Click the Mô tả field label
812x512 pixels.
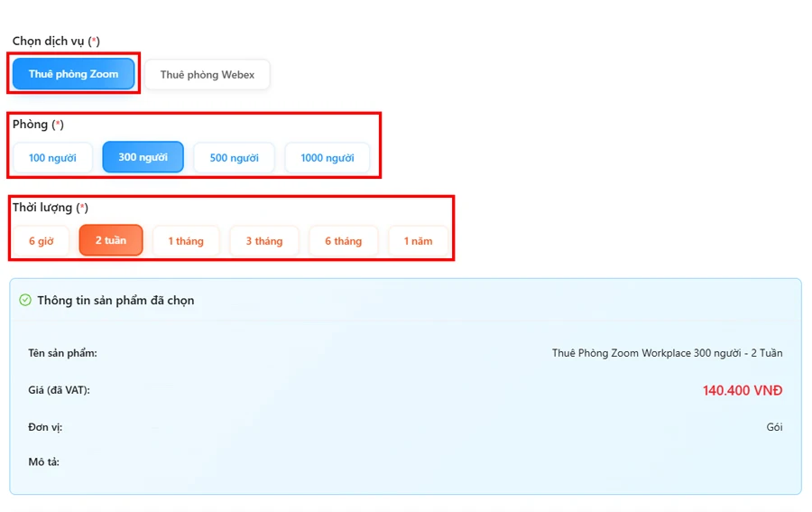click(43, 462)
